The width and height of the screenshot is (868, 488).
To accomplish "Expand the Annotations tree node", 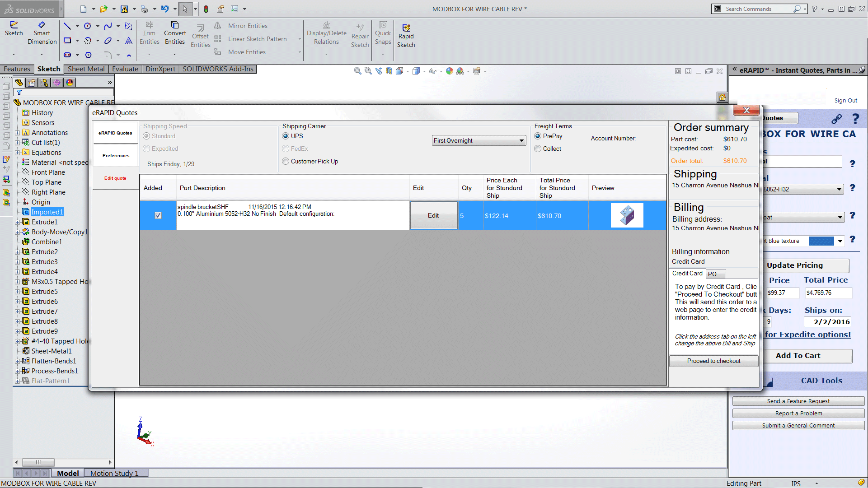I will (17, 133).
